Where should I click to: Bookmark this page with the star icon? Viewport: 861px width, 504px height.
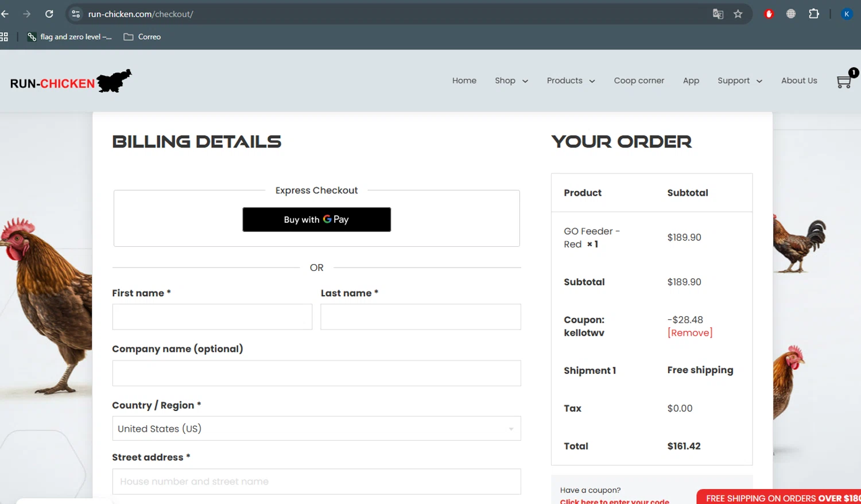pyautogui.click(x=738, y=14)
